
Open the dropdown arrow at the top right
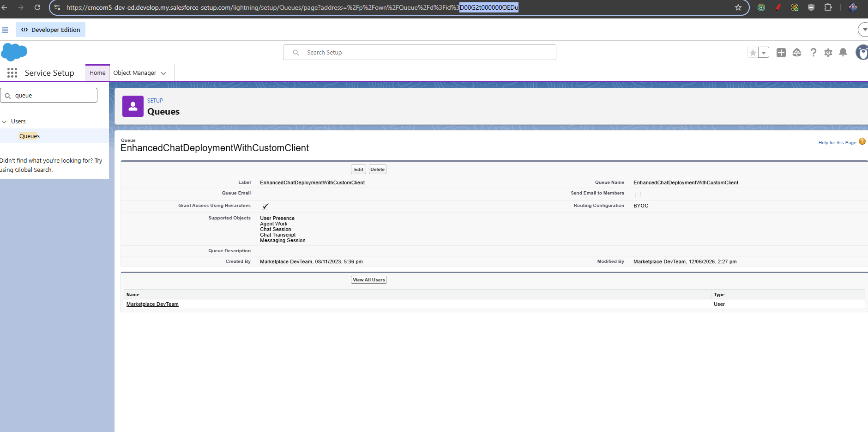(x=863, y=30)
